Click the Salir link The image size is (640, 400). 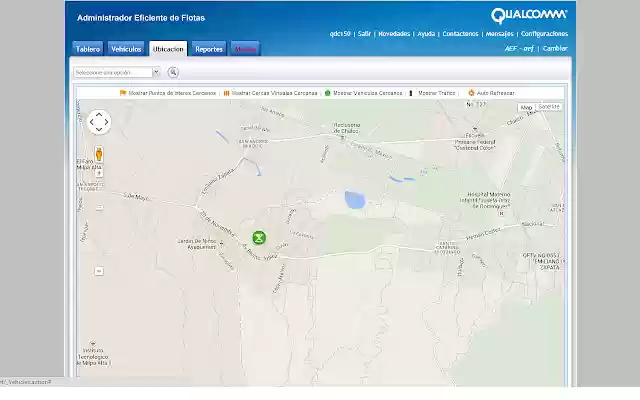pos(364,34)
